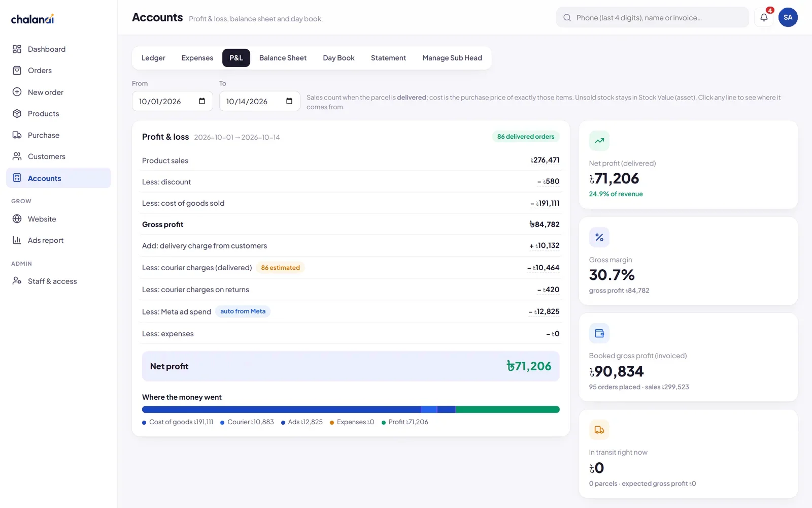Click the Cost of goods legend entry
The height and width of the screenshot is (508, 812).
178,422
